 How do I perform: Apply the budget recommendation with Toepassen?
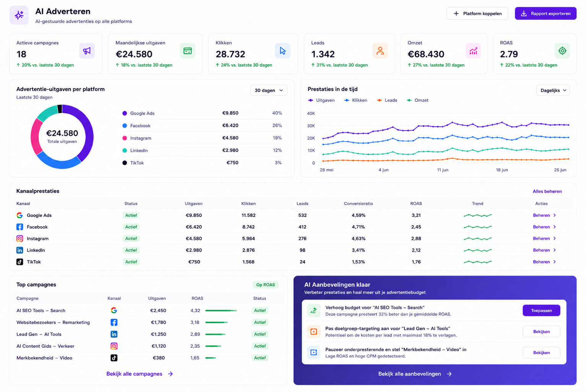(541, 311)
